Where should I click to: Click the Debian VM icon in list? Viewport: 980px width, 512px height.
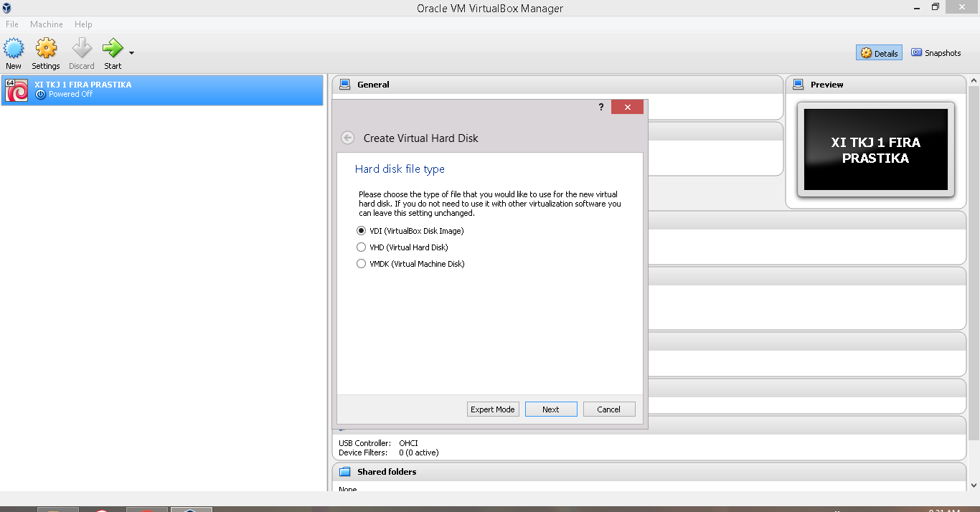(x=17, y=90)
